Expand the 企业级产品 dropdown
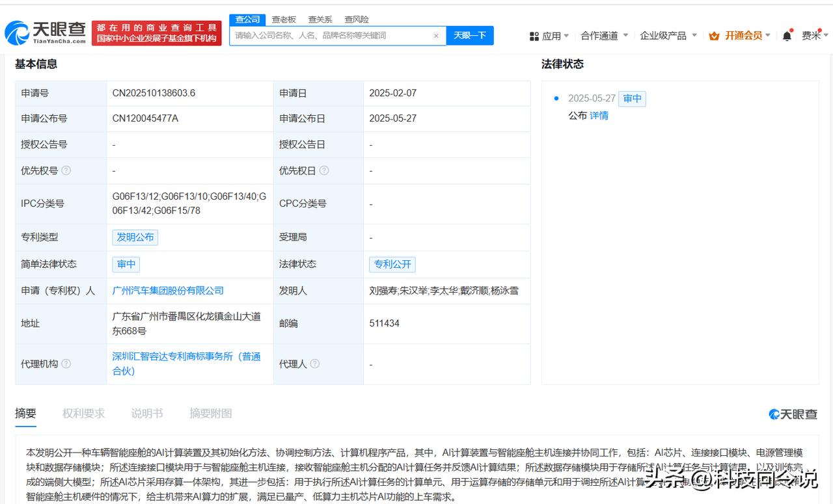Screen dimensions: 833x504 [668, 36]
